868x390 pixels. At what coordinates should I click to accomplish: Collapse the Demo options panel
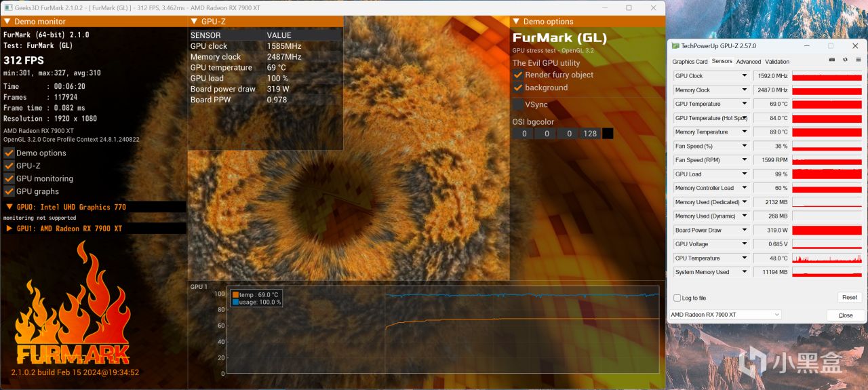pyautogui.click(x=517, y=22)
